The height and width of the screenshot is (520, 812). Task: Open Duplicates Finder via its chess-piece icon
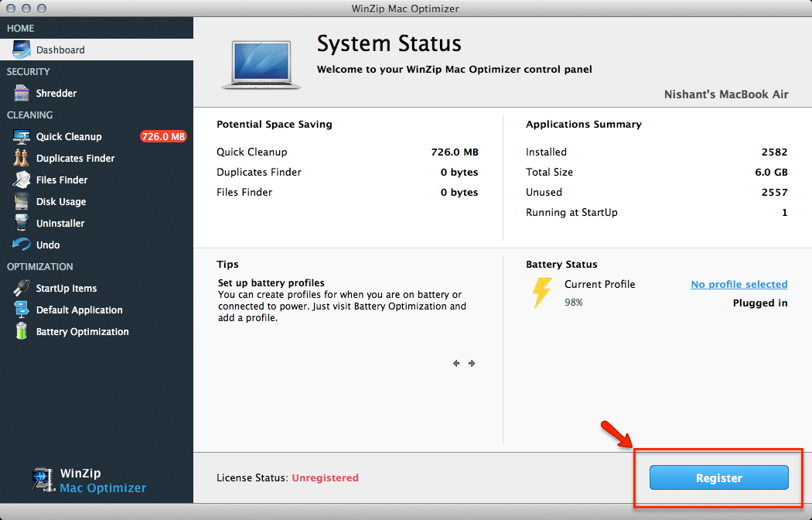(22, 159)
